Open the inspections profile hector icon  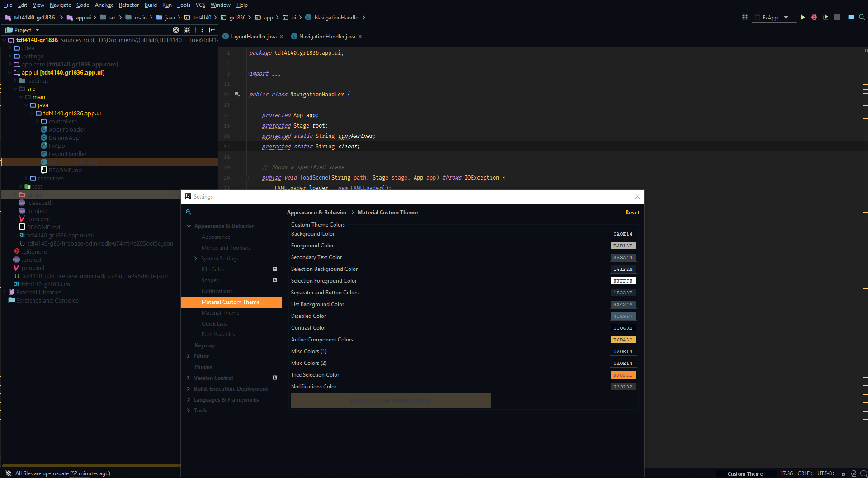pos(854,473)
